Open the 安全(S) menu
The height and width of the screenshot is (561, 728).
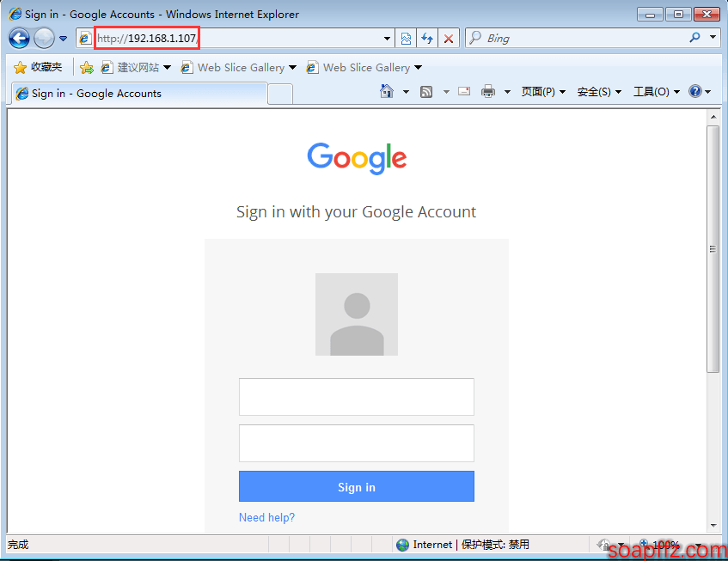[599, 92]
